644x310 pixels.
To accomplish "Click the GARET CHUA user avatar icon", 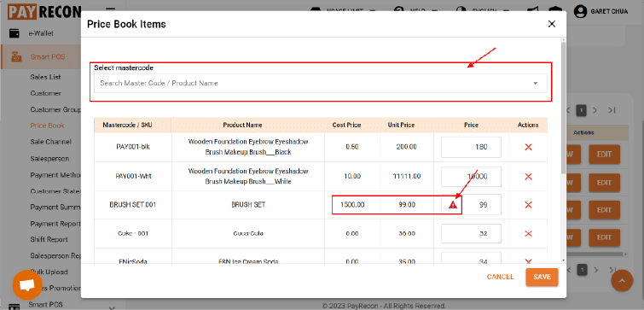I will pyautogui.click(x=580, y=11).
